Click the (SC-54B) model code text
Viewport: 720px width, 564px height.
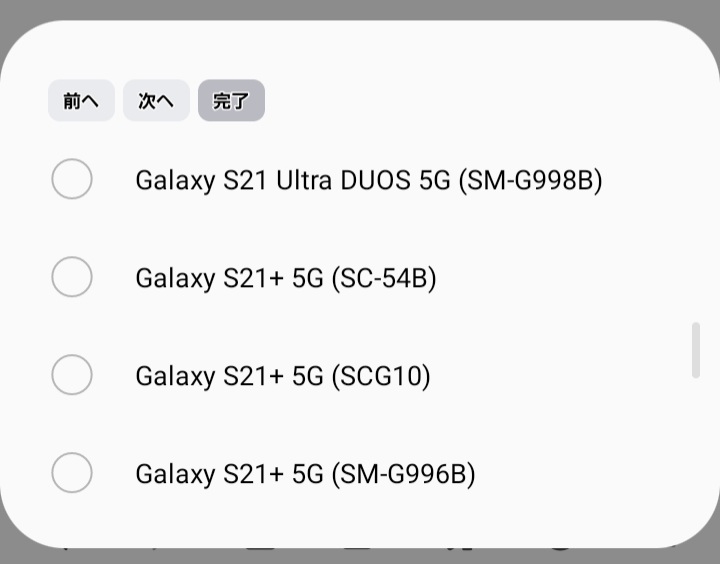pos(384,278)
